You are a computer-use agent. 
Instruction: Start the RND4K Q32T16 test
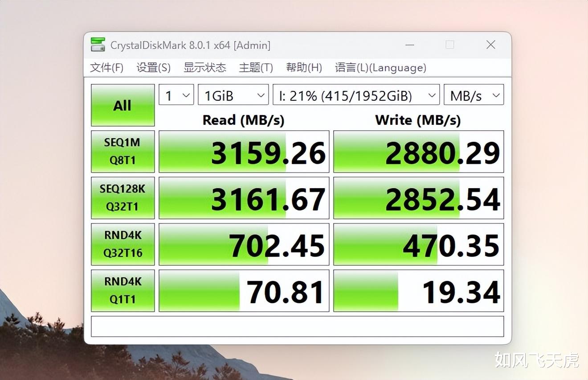point(122,244)
